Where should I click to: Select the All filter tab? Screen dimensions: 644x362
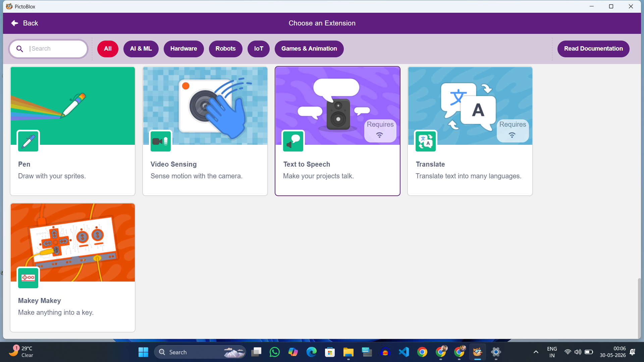click(108, 49)
